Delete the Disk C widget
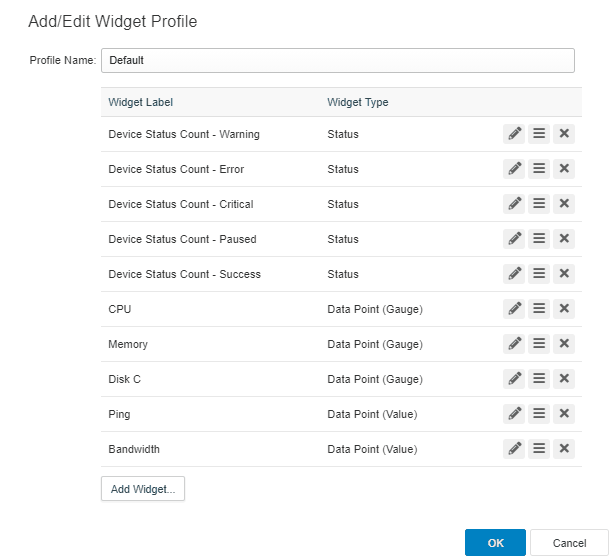Screen dimensions: 615x559 (x=564, y=379)
